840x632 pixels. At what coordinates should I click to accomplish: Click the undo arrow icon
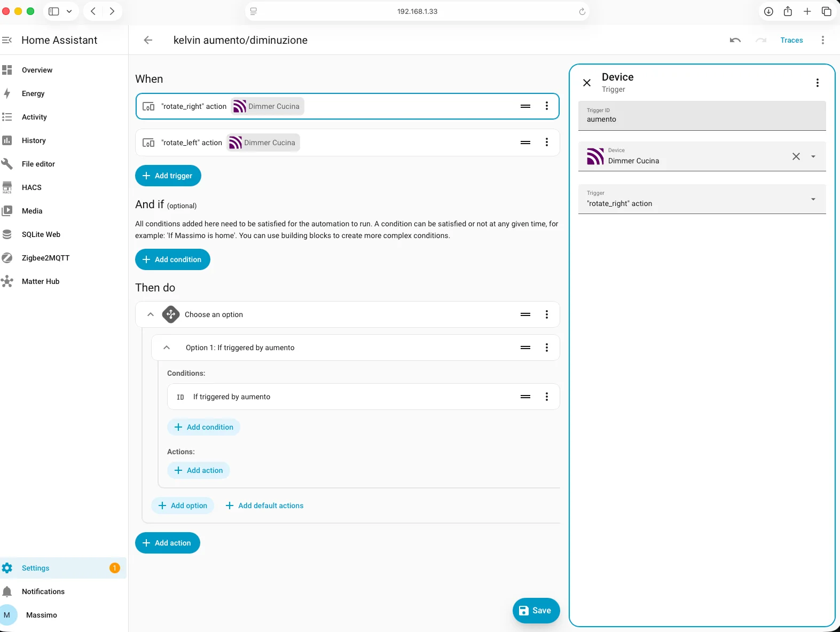click(735, 40)
